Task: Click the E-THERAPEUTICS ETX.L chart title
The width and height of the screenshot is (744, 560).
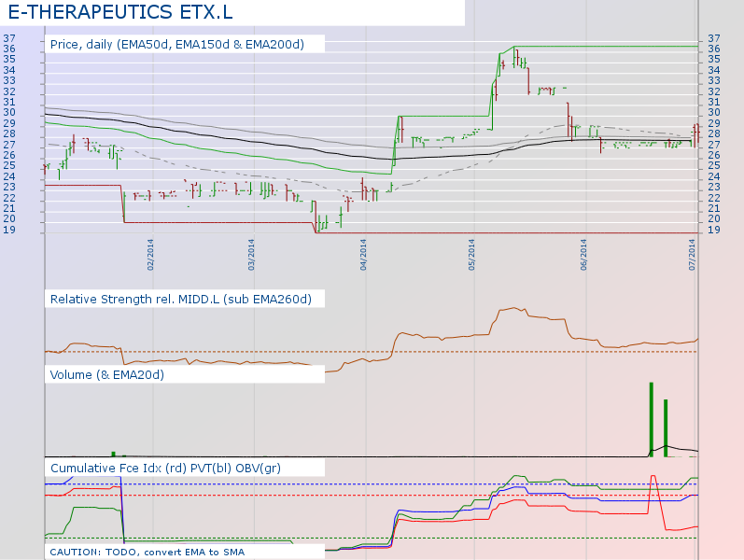Action: point(120,12)
